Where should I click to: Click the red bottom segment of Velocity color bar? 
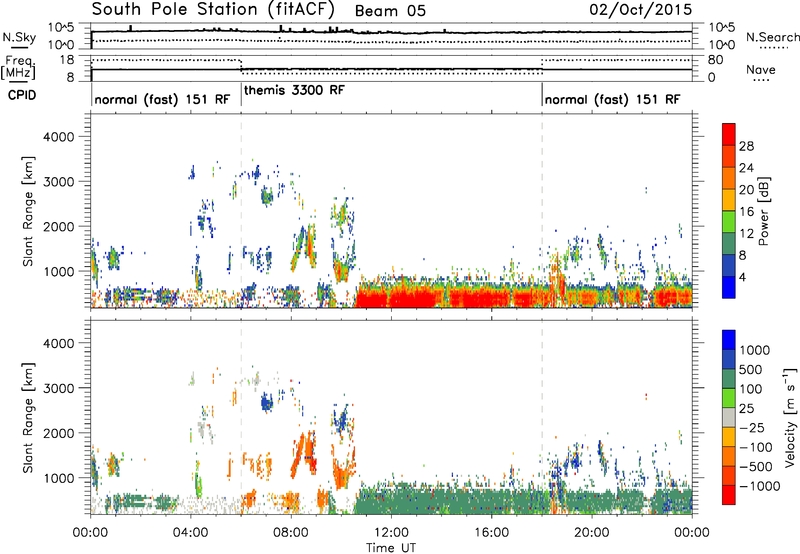point(729,495)
